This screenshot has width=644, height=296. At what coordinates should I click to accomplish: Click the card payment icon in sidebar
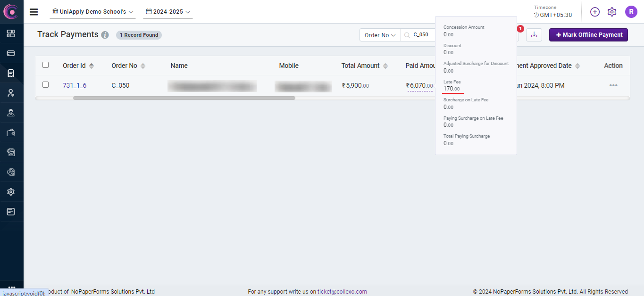[x=11, y=53]
